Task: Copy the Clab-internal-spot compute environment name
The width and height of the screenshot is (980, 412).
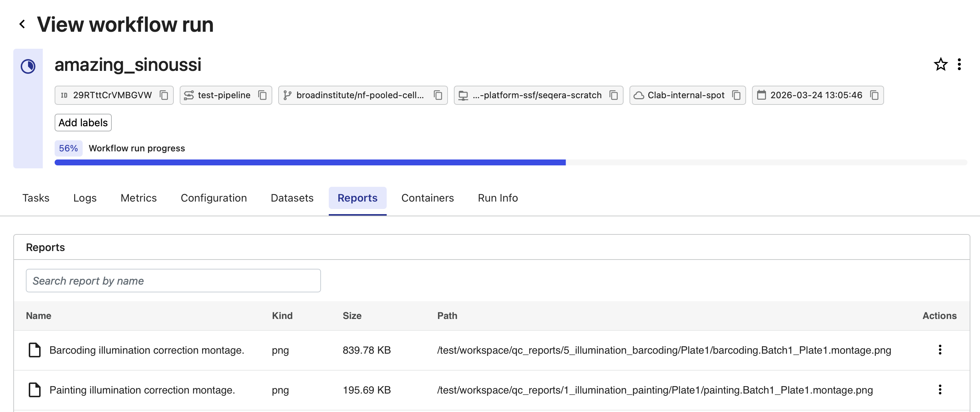Action: coord(736,95)
